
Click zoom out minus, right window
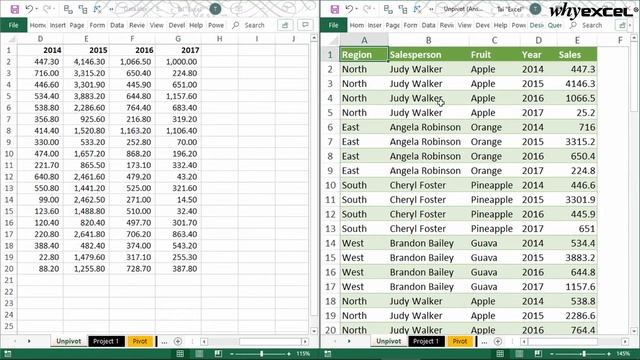(552, 354)
